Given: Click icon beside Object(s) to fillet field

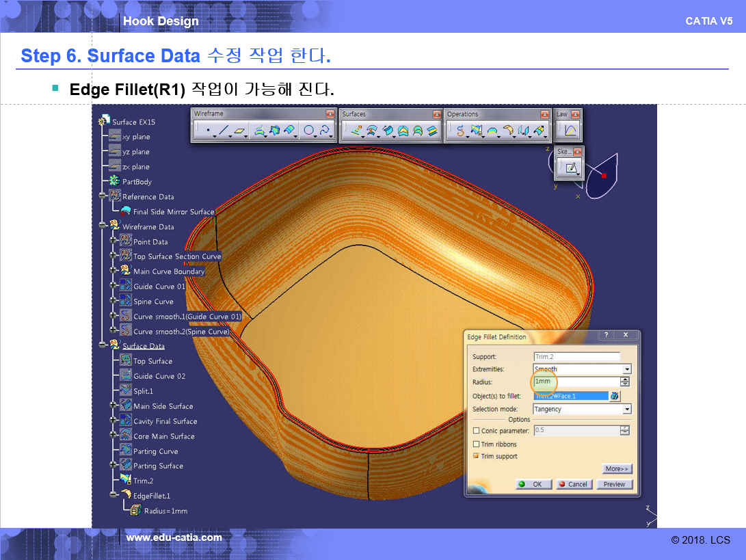Looking at the screenshot, I should click(x=615, y=396).
